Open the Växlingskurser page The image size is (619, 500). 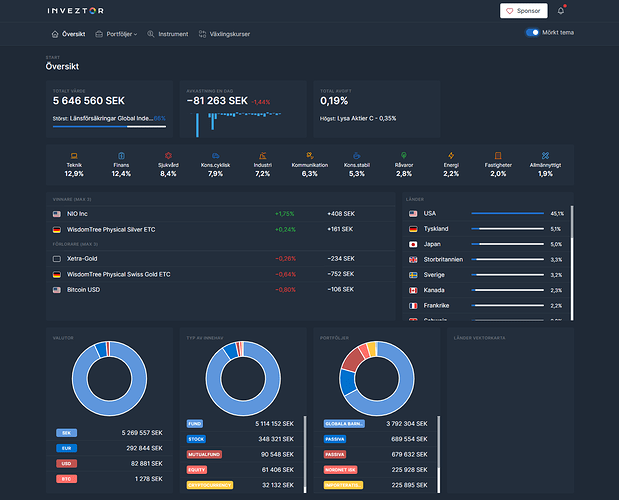tap(224, 34)
